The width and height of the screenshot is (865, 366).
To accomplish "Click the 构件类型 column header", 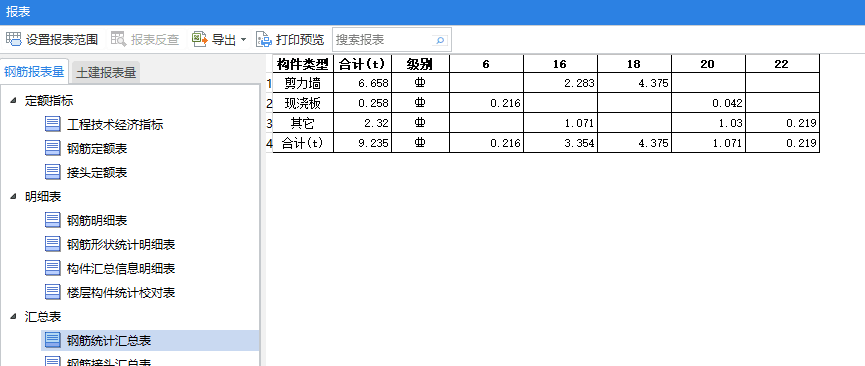I will click(x=303, y=64).
